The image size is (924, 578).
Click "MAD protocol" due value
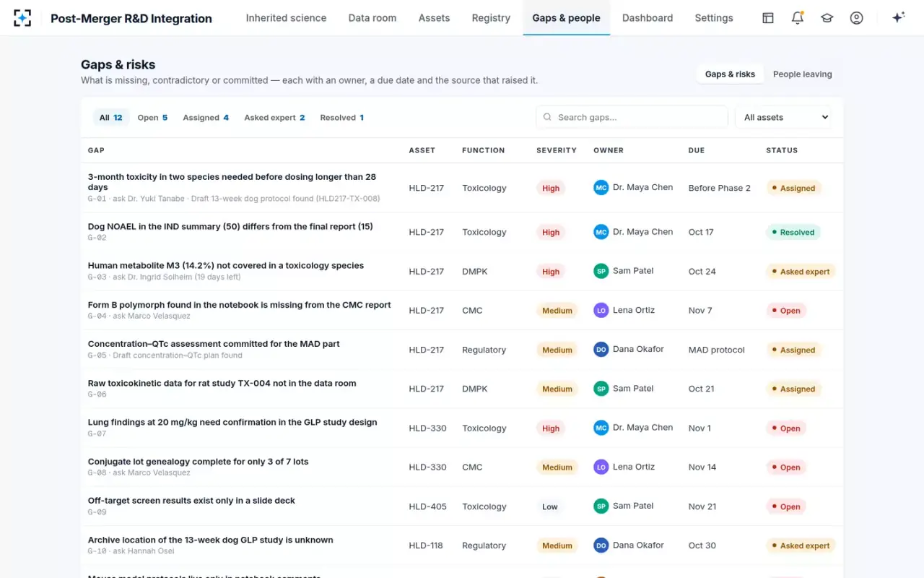tap(716, 350)
